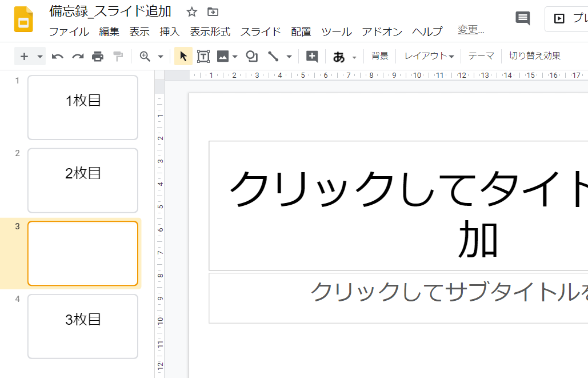This screenshot has height=378, width=588.
Task: Expand the line type dropdown arrow
Action: (289, 57)
